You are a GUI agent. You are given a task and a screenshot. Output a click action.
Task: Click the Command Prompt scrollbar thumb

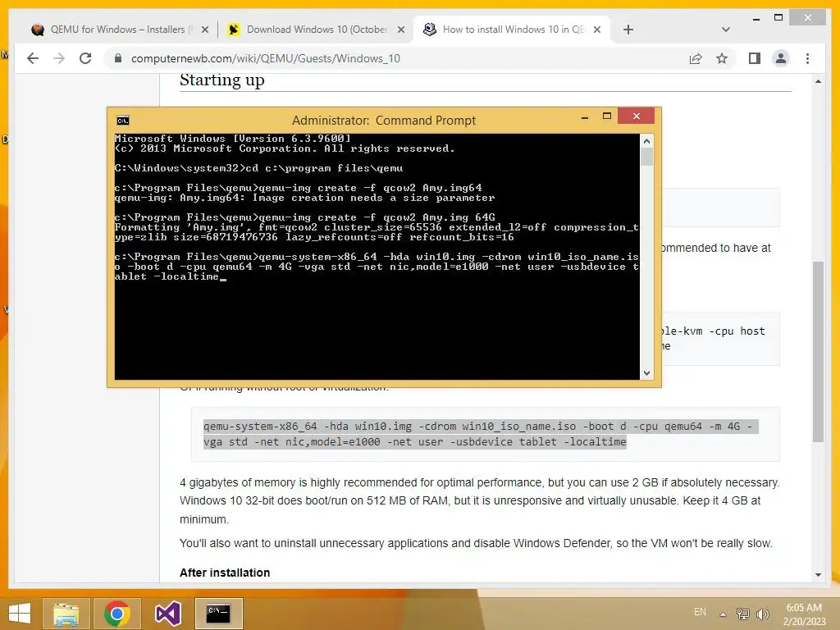click(x=646, y=157)
